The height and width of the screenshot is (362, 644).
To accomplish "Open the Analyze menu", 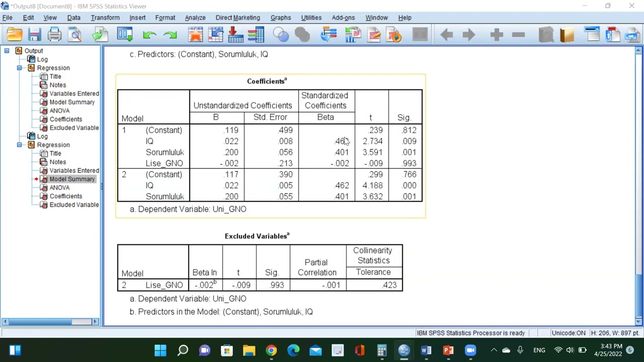I will [195, 18].
